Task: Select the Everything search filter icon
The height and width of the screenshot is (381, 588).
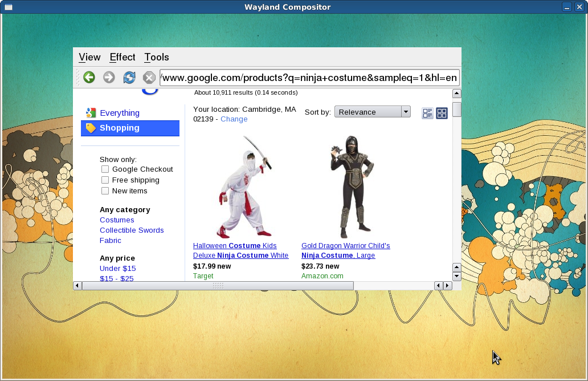Action: (x=91, y=113)
